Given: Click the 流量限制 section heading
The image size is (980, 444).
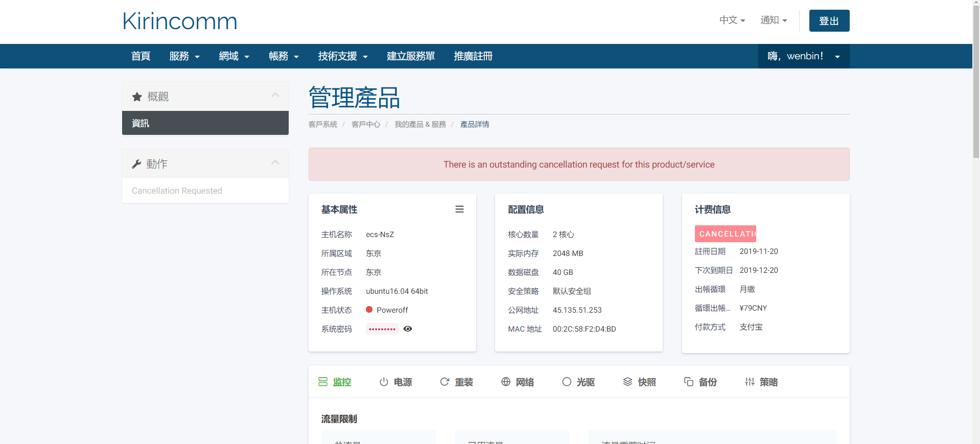Looking at the screenshot, I should click(x=339, y=419).
